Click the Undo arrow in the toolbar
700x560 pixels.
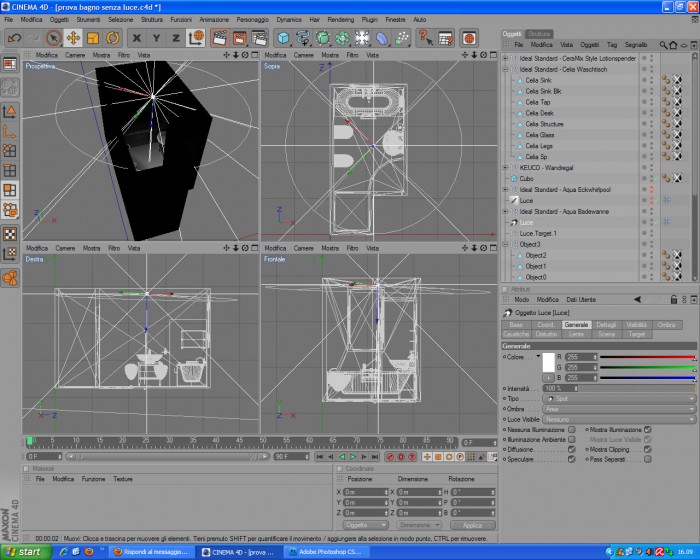14,38
